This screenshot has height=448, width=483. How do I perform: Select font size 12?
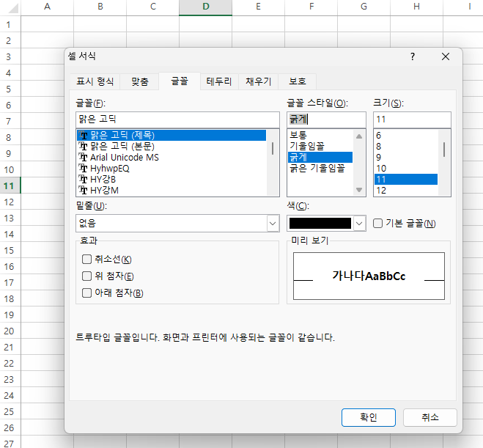tap(406, 191)
